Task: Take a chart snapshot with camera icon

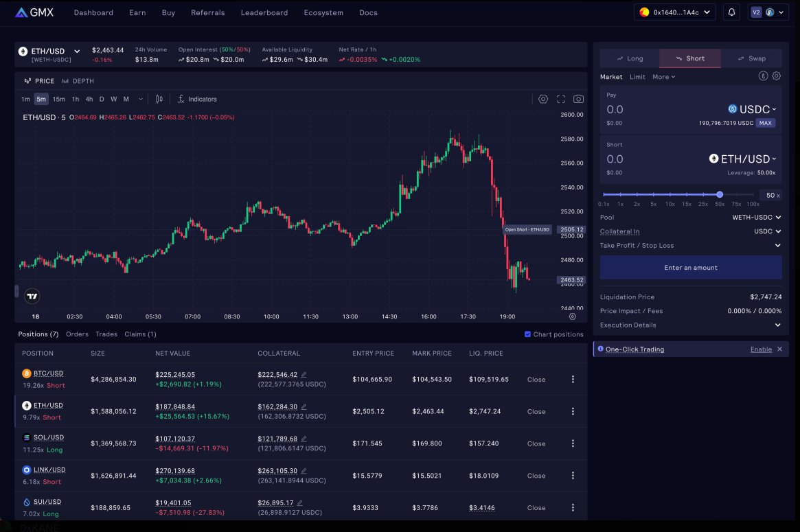Action: [x=579, y=99]
